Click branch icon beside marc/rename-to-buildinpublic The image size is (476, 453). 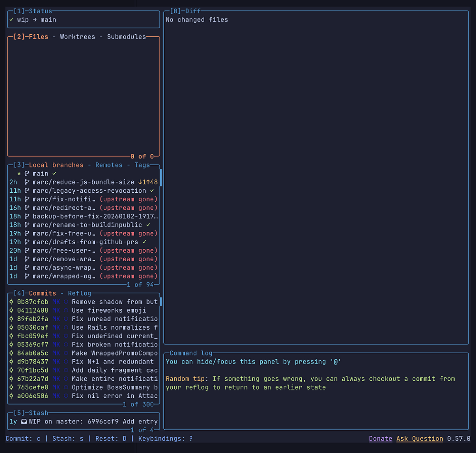click(x=27, y=225)
